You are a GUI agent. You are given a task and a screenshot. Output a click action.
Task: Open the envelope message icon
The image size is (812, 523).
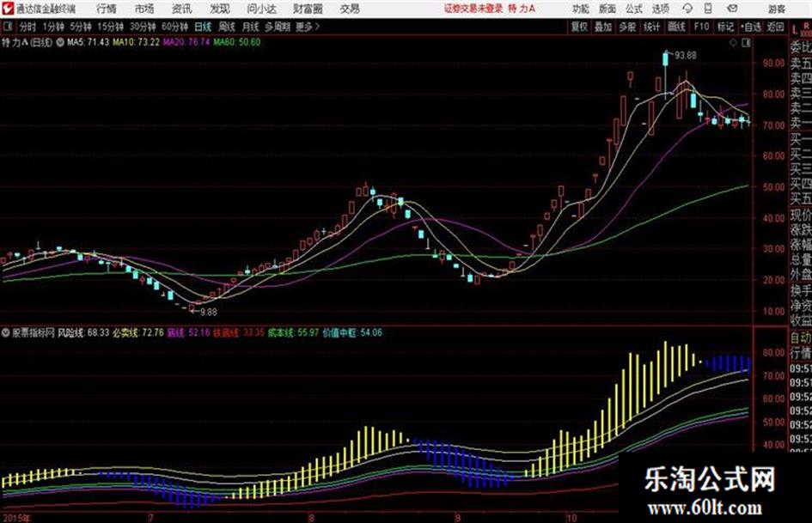pyautogui.click(x=732, y=9)
